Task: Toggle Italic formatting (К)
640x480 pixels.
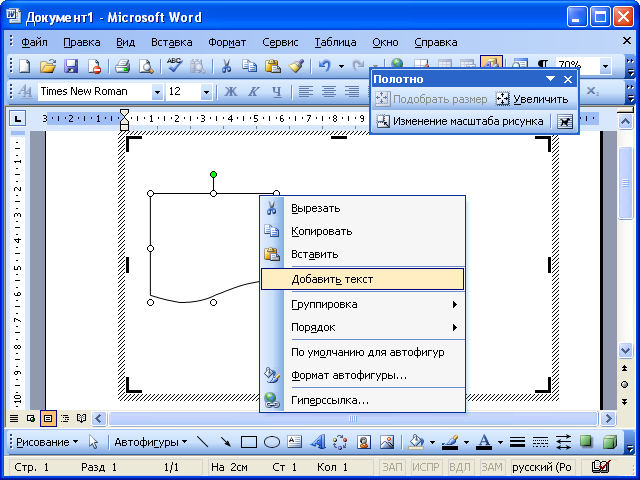Action: click(x=254, y=92)
